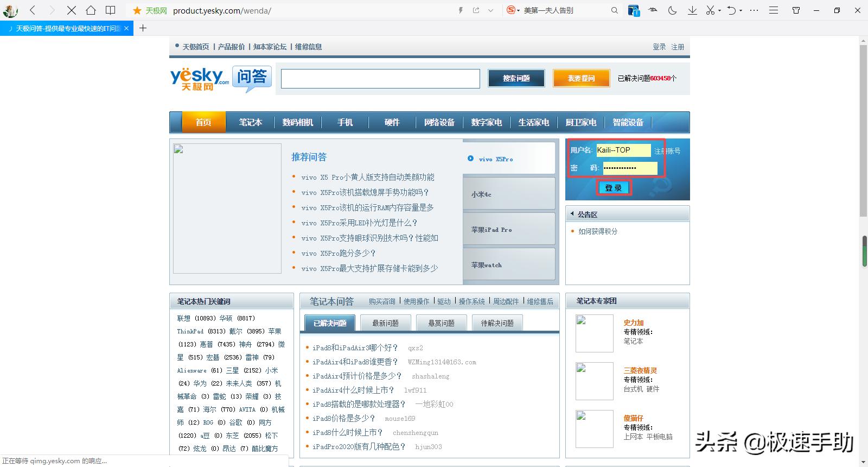The width and height of the screenshot is (868, 467).
Task: Open the browser home page icon
Action: tap(91, 10)
